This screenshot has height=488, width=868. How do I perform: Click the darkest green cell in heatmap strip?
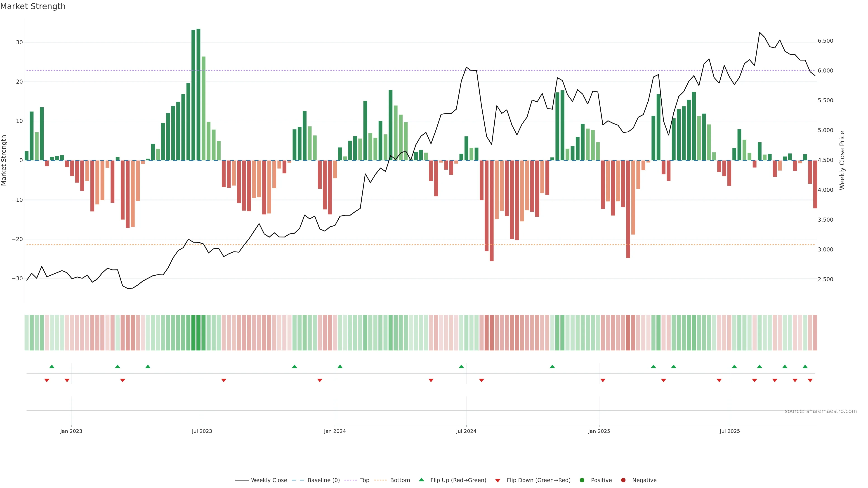[x=198, y=333]
